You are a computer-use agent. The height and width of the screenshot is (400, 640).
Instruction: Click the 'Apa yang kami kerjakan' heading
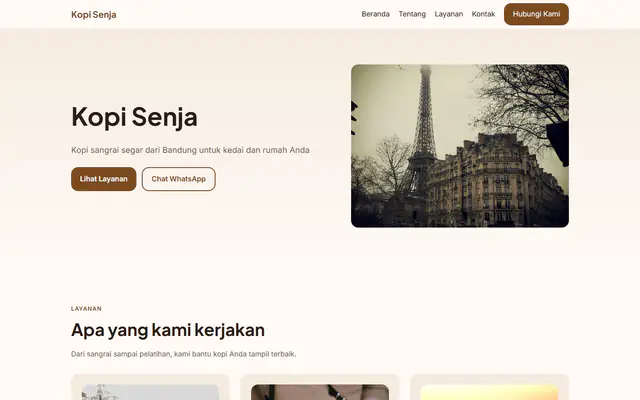pyautogui.click(x=168, y=330)
